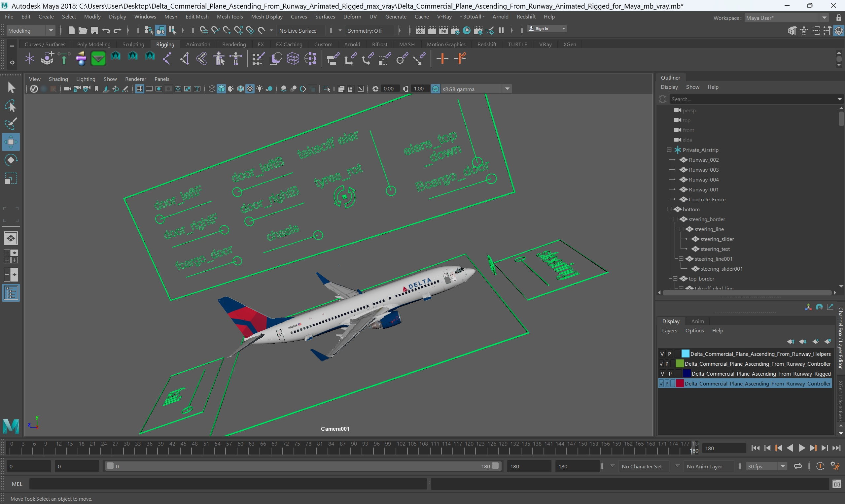This screenshot has height=504, width=845.
Task: Toggle playback P of Rigged layer
Action: click(x=670, y=374)
